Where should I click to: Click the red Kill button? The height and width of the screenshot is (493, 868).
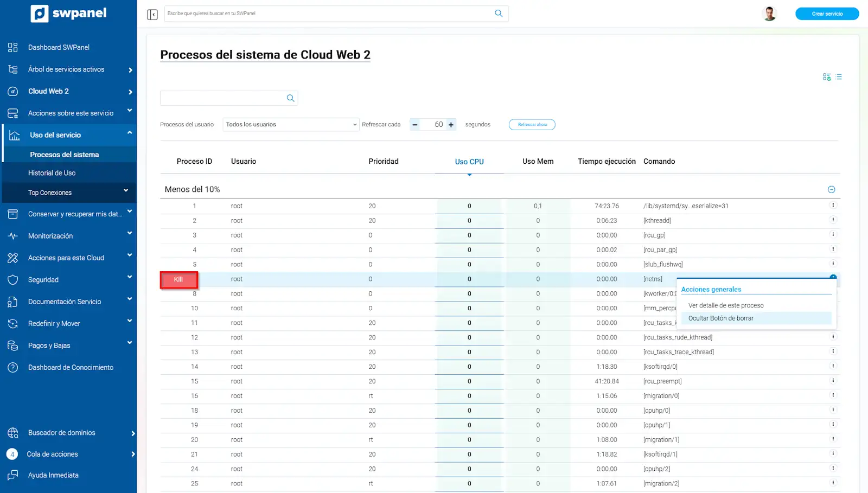pyautogui.click(x=178, y=280)
